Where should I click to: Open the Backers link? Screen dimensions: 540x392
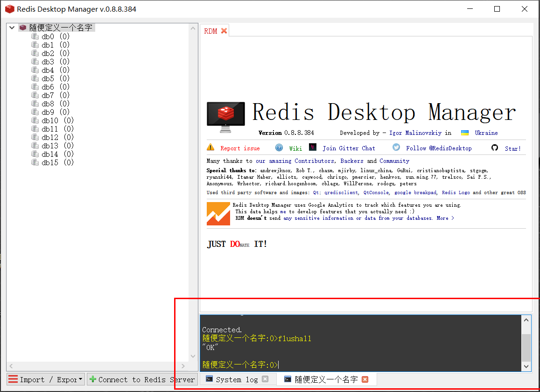[x=351, y=161]
